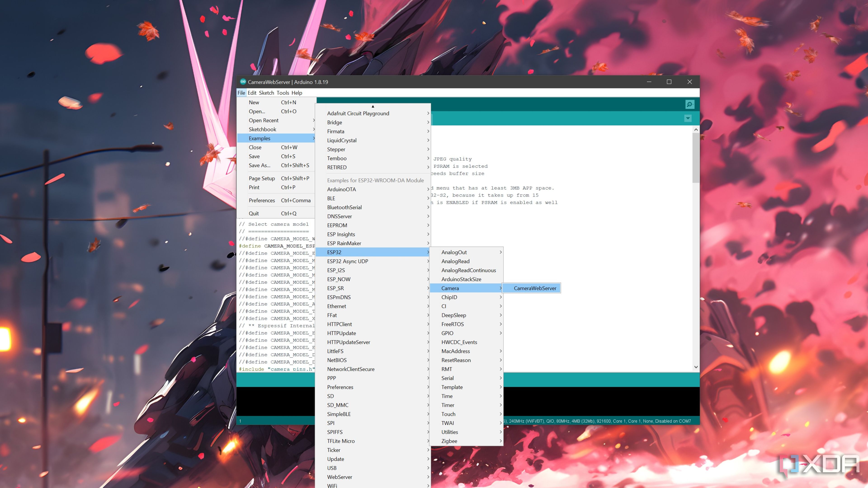Screen dimensions: 868x488
Task: Open the Touch examples submenu
Action: [467, 414]
